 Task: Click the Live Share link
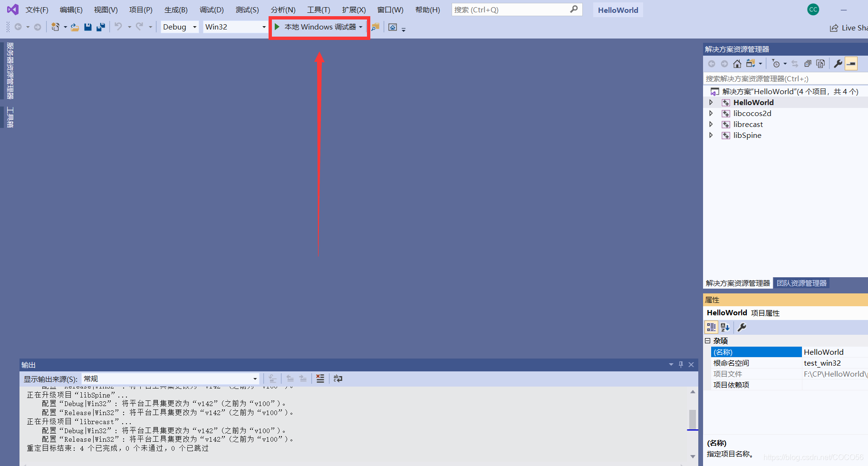tap(851, 28)
